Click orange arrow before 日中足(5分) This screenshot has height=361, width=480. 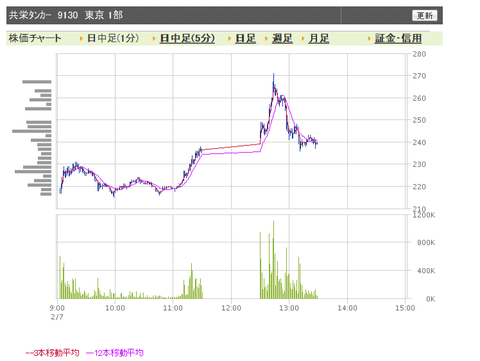pos(154,39)
